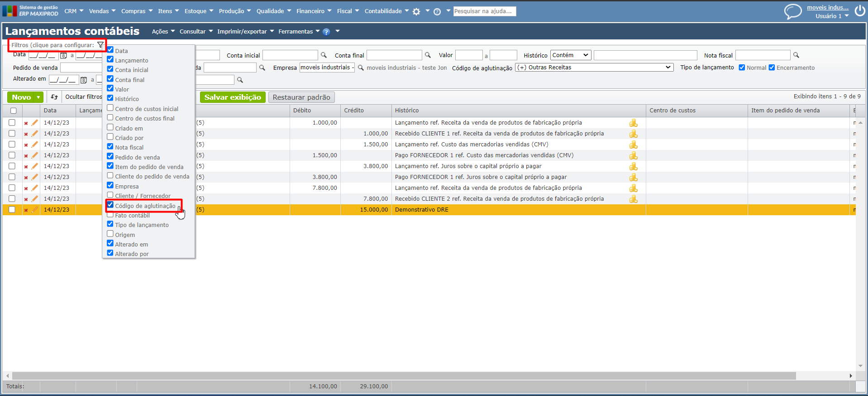
Task: Click the ERP MAXIPROD logo
Action: (31, 11)
